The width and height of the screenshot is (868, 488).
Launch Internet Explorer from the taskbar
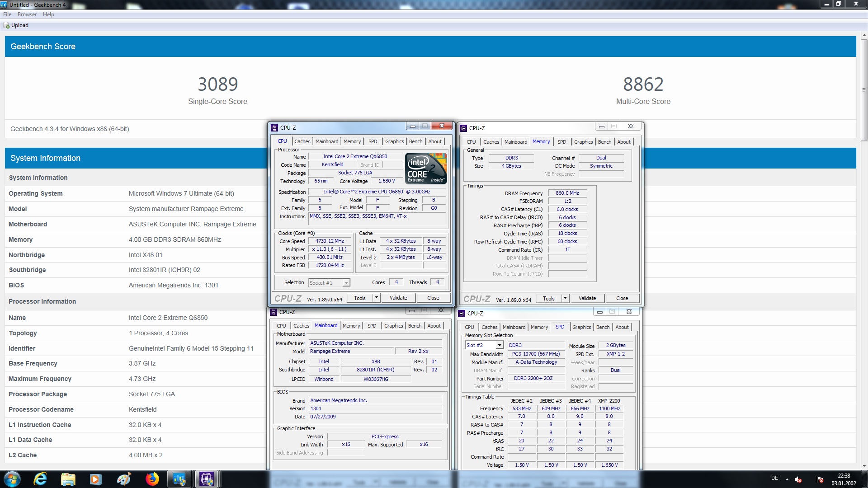(41, 479)
